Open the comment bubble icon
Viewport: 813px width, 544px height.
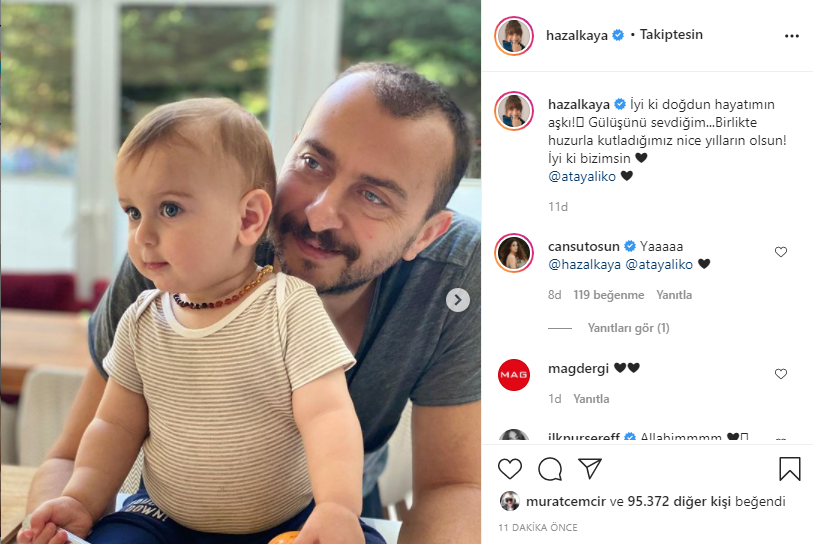[550, 469]
